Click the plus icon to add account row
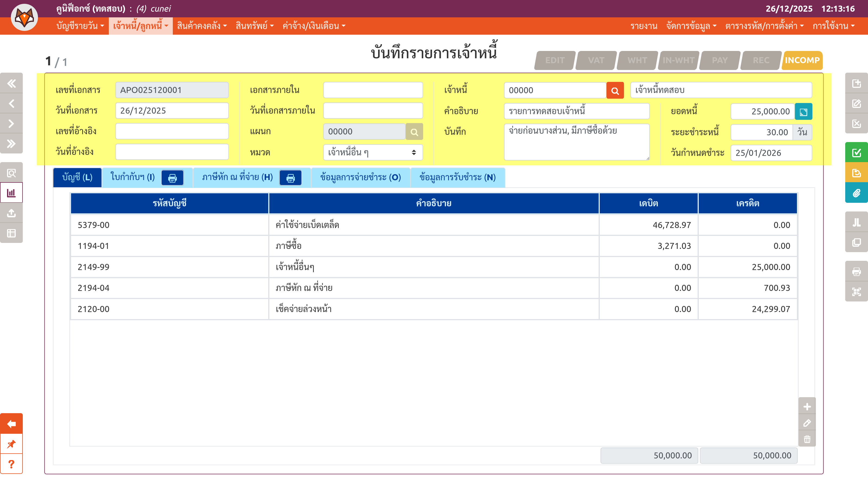 807,406
